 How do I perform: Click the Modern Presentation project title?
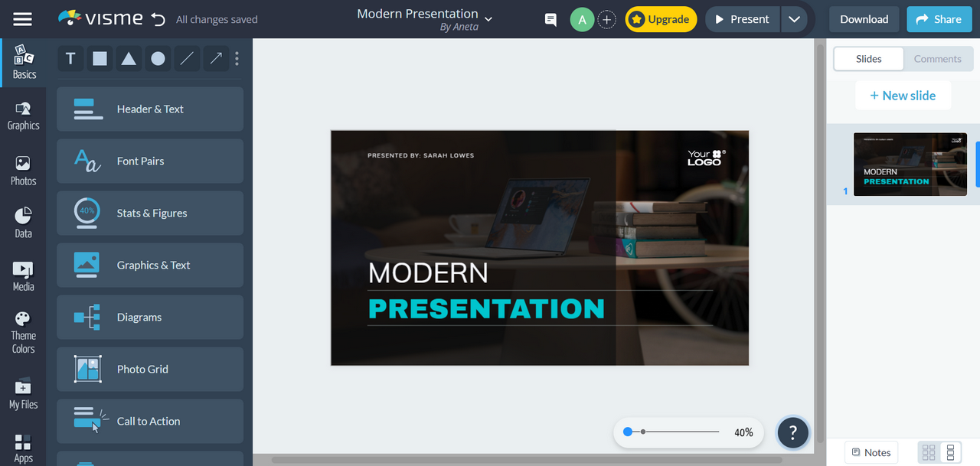tap(417, 14)
